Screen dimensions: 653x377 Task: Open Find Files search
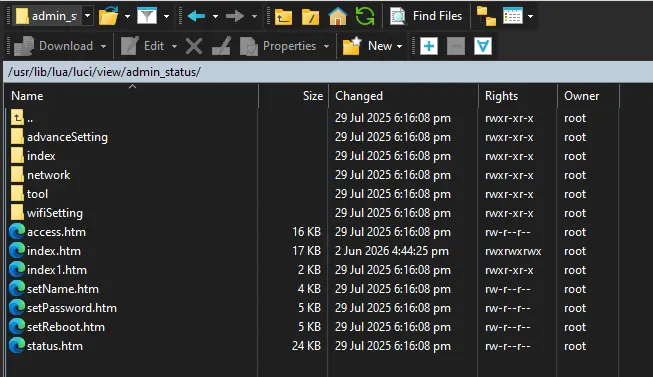pos(426,16)
